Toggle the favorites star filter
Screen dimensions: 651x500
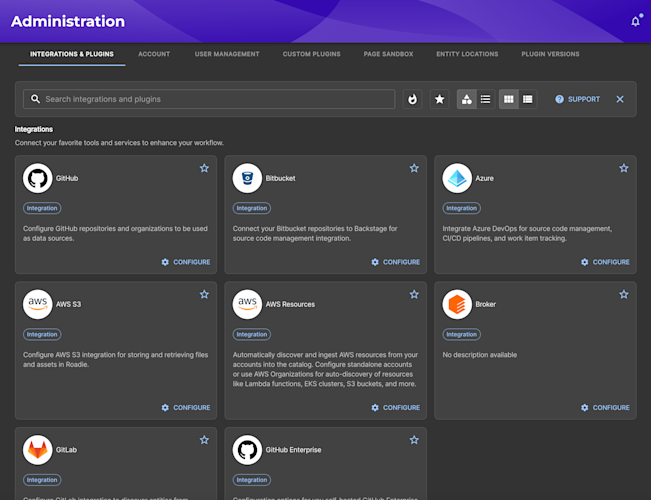pyautogui.click(x=439, y=99)
